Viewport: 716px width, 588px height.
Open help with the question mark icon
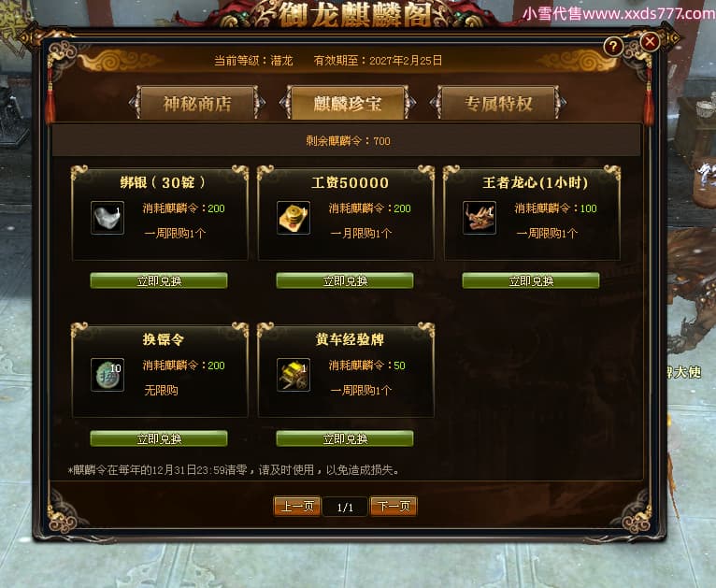613,46
